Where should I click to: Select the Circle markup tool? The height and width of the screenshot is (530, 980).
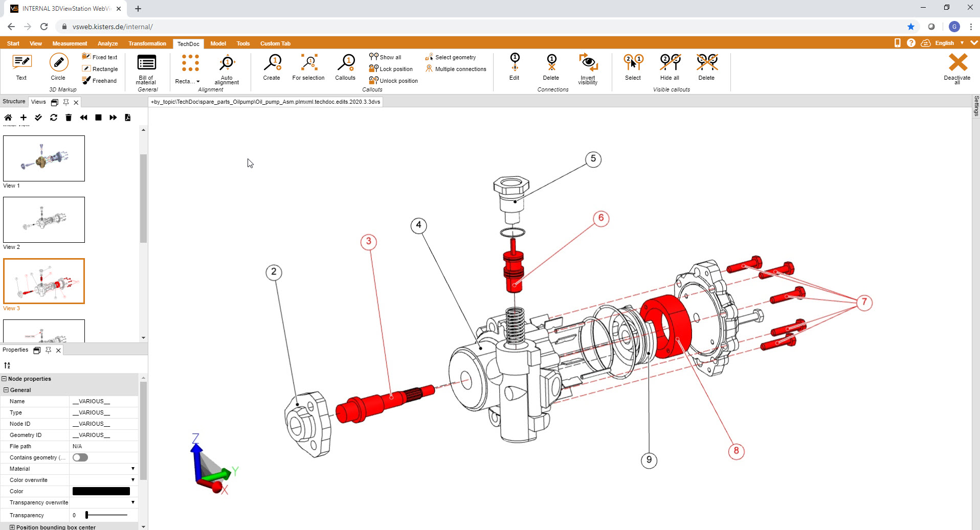(x=58, y=67)
